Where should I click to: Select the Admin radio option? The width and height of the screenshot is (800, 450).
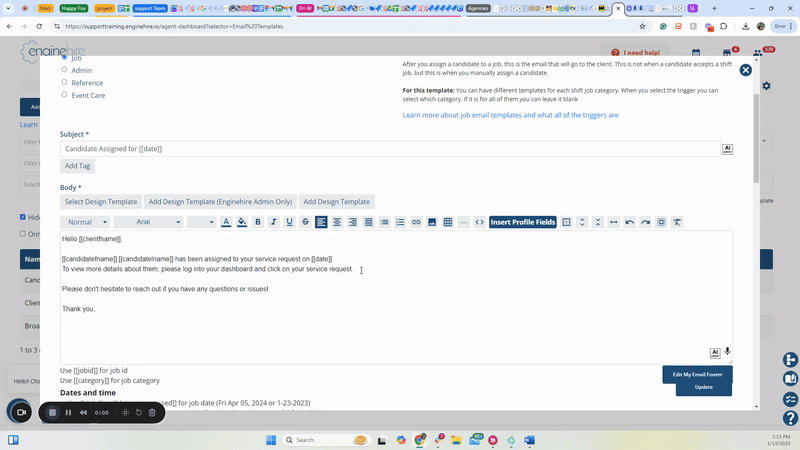click(x=64, y=69)
